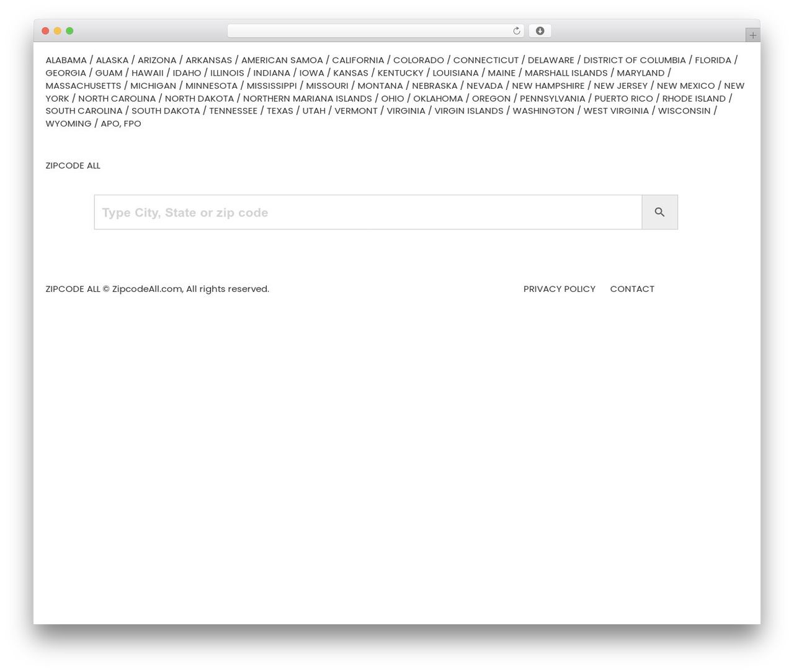This screenshot has width=794, height=672.
Task: Open downloads with the arrow icon
Action: 540,31
